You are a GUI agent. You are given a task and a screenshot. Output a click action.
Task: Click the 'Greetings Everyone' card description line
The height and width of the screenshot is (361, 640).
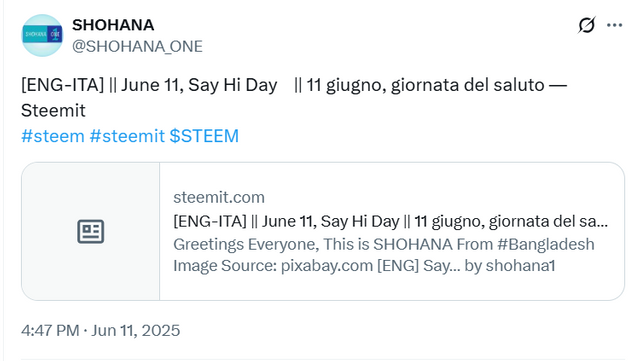click(384, 244)
